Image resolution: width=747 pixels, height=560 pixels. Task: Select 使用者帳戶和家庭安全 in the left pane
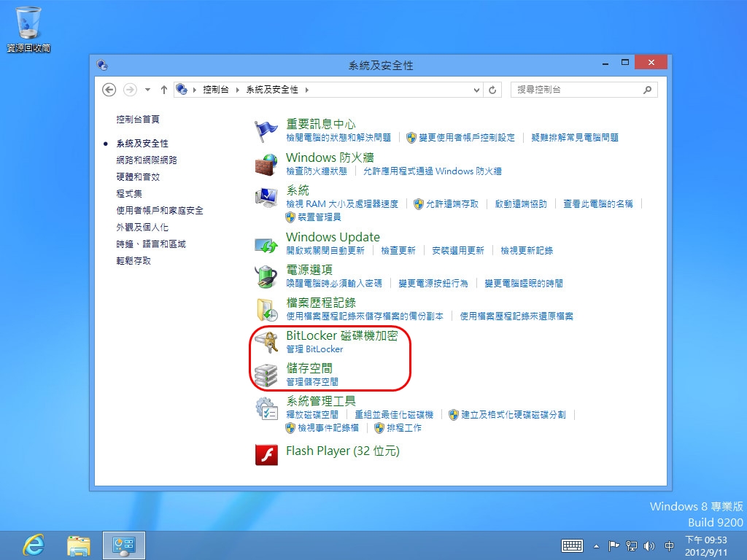pos(160,210)
